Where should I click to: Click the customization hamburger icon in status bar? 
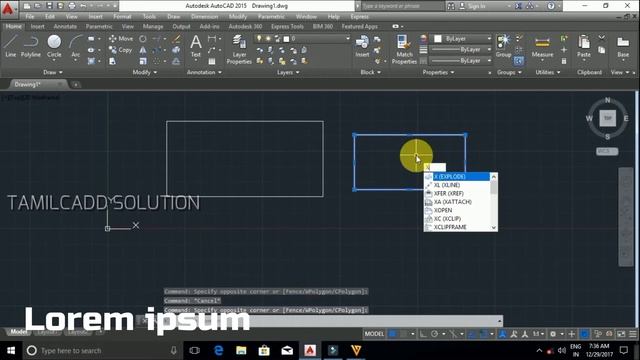click(x=633, y=334)
